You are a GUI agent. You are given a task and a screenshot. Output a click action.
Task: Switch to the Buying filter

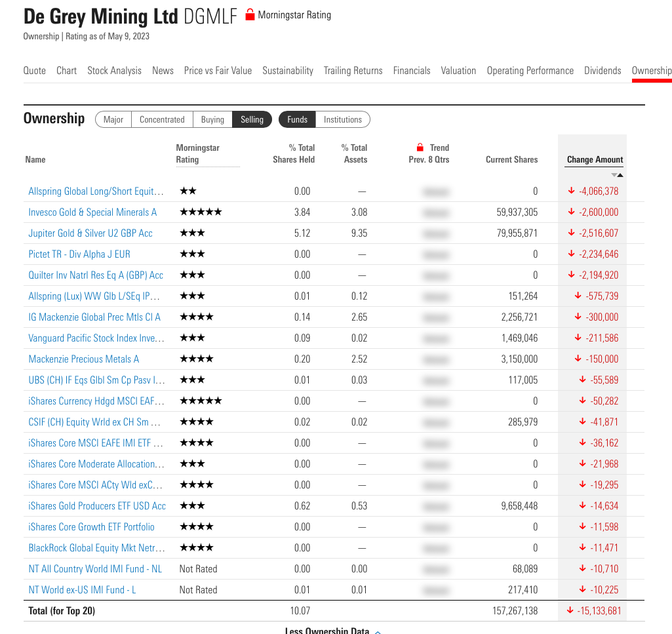coord(212,119)
